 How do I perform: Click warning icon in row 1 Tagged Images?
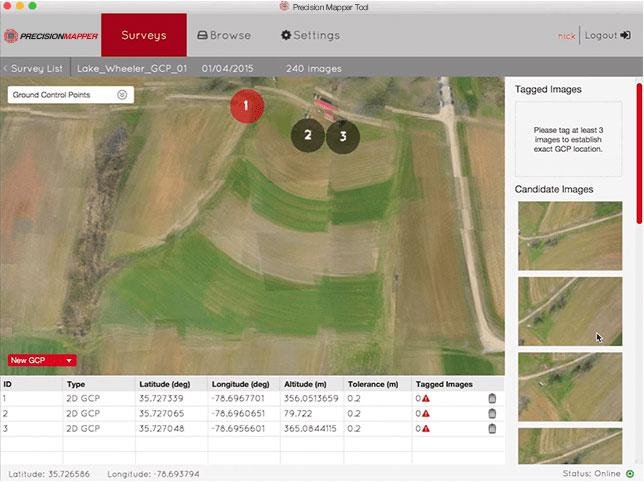point(425,398)
